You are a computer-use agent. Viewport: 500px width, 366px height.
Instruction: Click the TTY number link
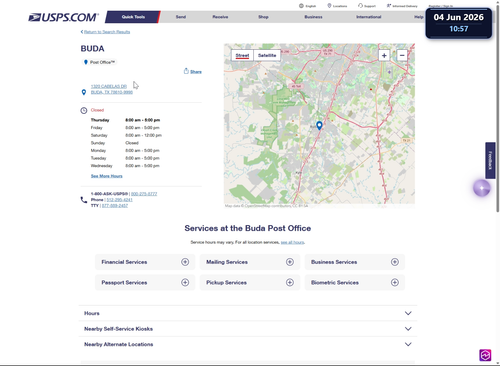(115, 206)
